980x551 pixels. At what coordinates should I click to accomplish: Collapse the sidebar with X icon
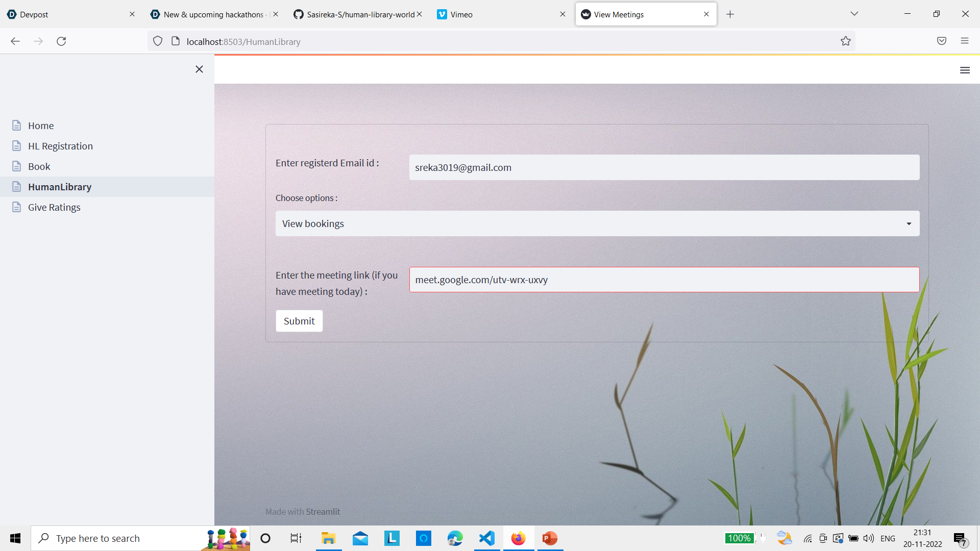pos(199,69)
